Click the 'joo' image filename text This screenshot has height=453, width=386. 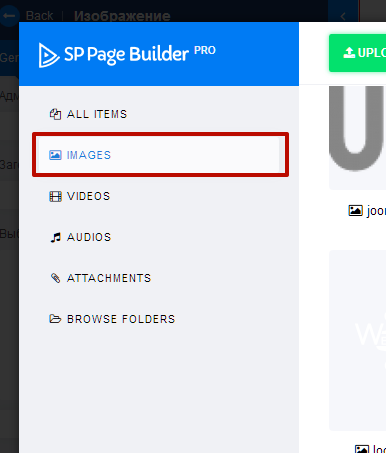click(x=376, y=211)
